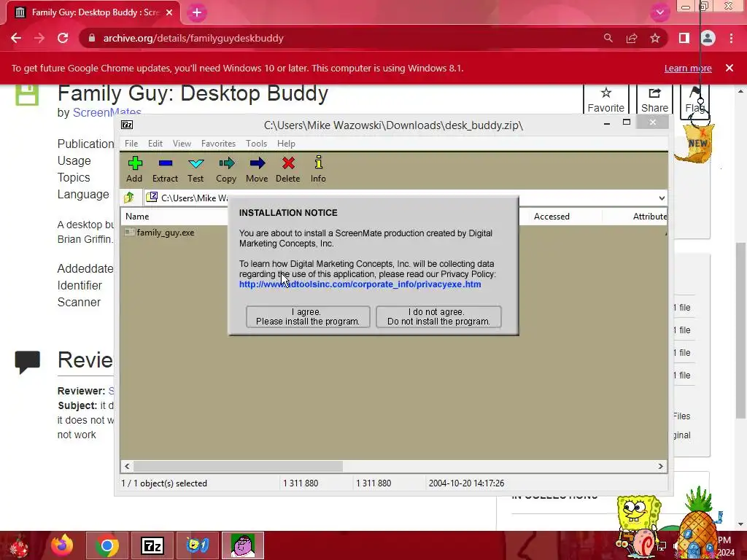Click Favorite on the archive.org page

(606, 100)
